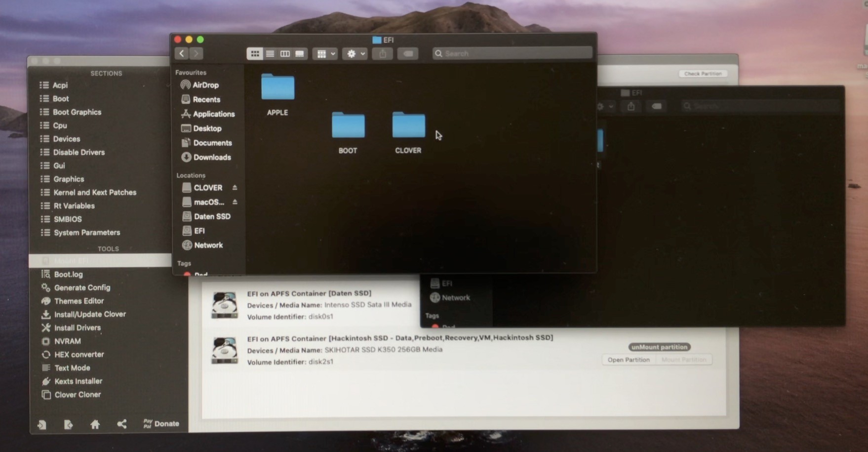Click the Share button in front Finder toolbar
Image resolution: width=868 pixels, height=452 pixels.
point(383,53)
